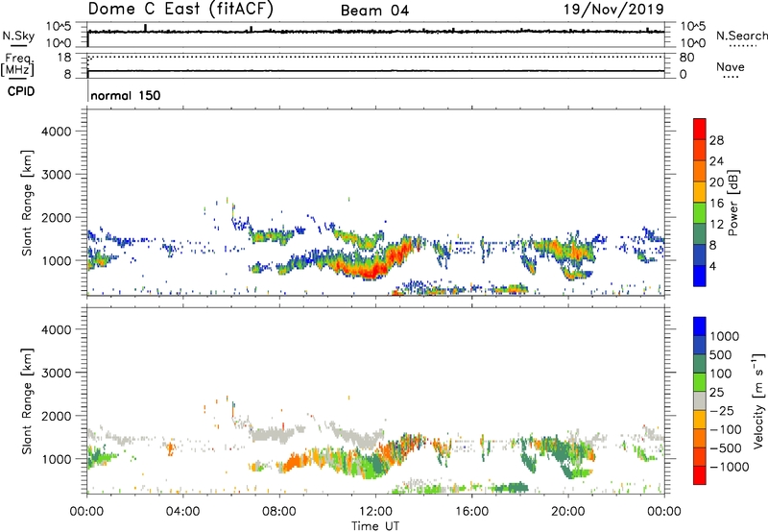Click the date '19/Nov/2019'
768x532 pixels.
click(613, 10)
